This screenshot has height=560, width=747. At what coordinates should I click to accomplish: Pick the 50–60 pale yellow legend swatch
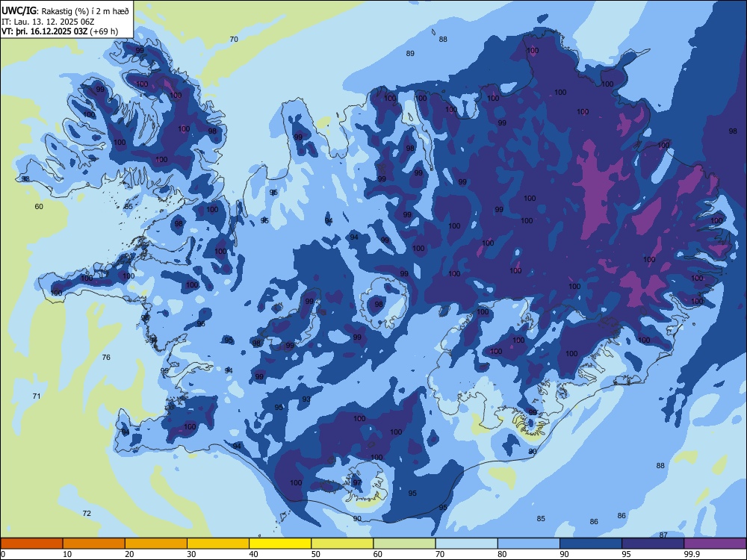tap(342, 544)
